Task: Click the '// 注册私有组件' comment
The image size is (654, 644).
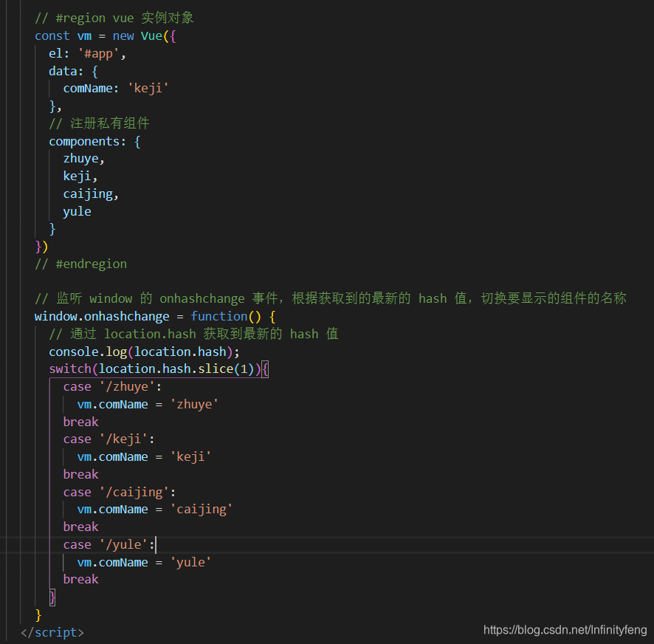Action: [99, 123]
